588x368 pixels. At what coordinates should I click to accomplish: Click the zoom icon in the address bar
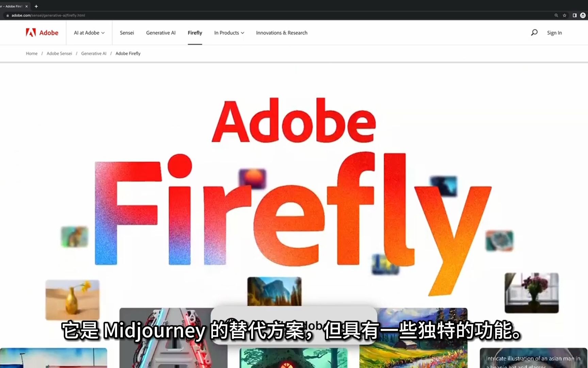click(556, 15)
